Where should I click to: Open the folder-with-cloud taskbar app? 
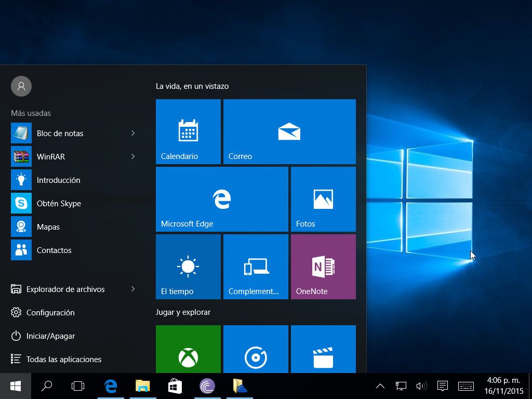point(240,386)
